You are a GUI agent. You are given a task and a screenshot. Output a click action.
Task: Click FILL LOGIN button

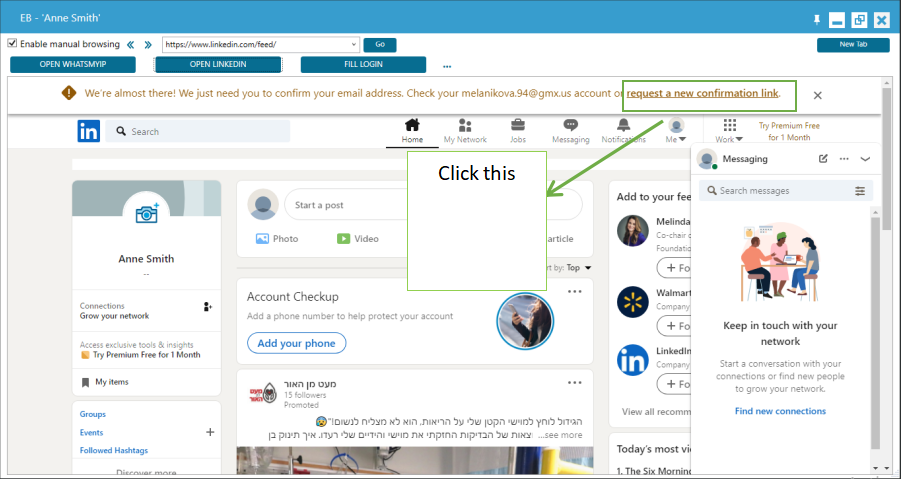363,64
